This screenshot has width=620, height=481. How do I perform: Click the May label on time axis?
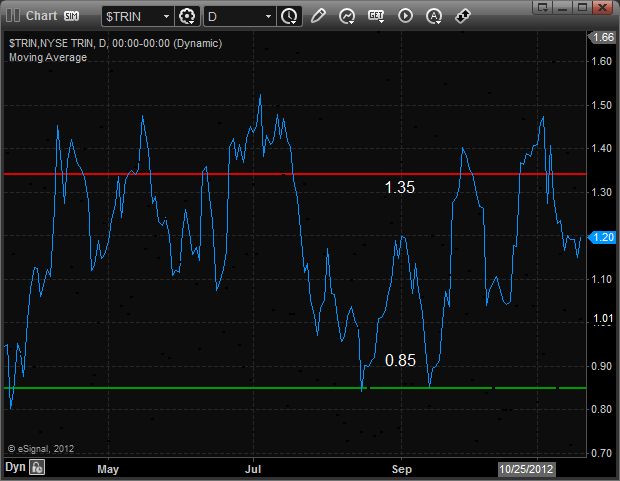108,469
